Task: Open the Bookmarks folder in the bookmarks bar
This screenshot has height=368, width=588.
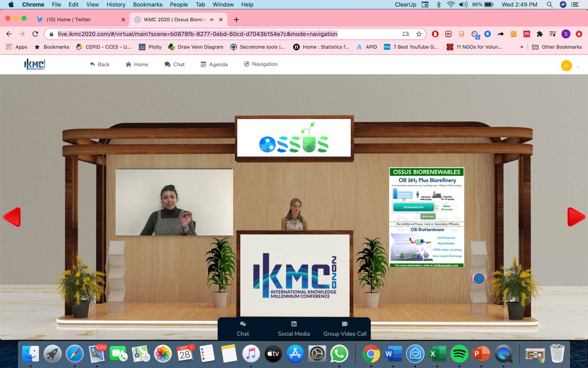Action: (51, 47)
